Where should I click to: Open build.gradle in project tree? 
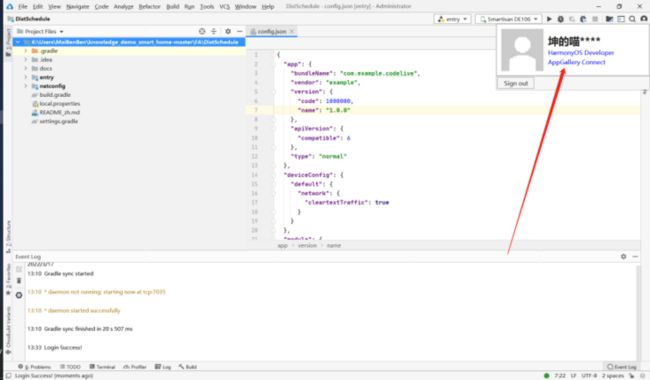(x=55, y=95)
